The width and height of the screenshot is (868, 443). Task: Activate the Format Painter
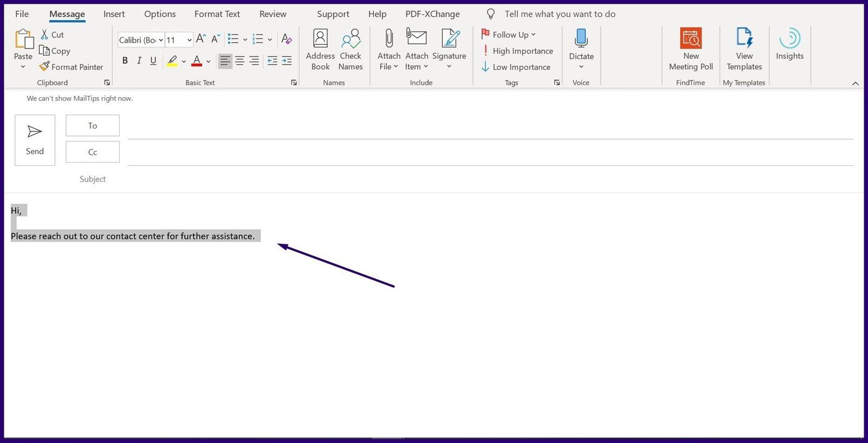[x=71, y=67]
